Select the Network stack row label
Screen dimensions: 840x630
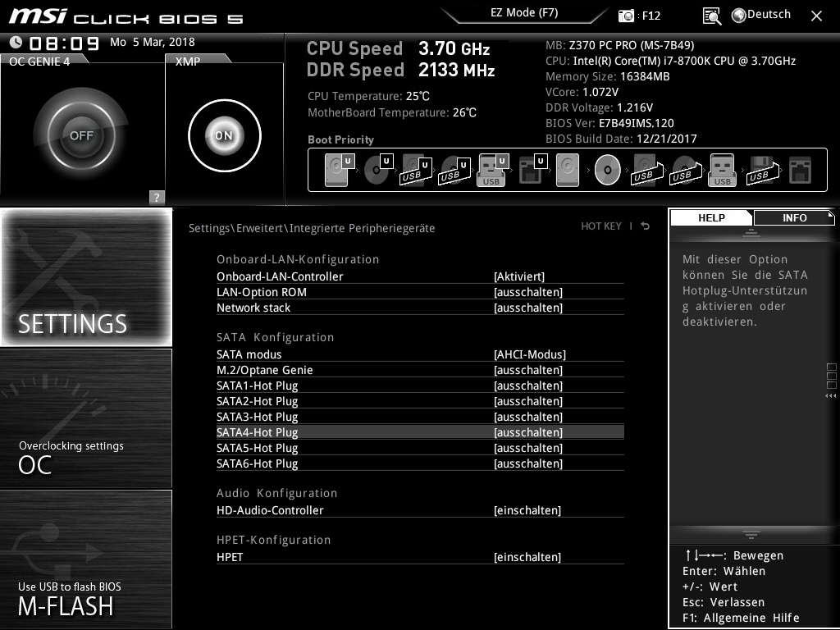[253, 308]
